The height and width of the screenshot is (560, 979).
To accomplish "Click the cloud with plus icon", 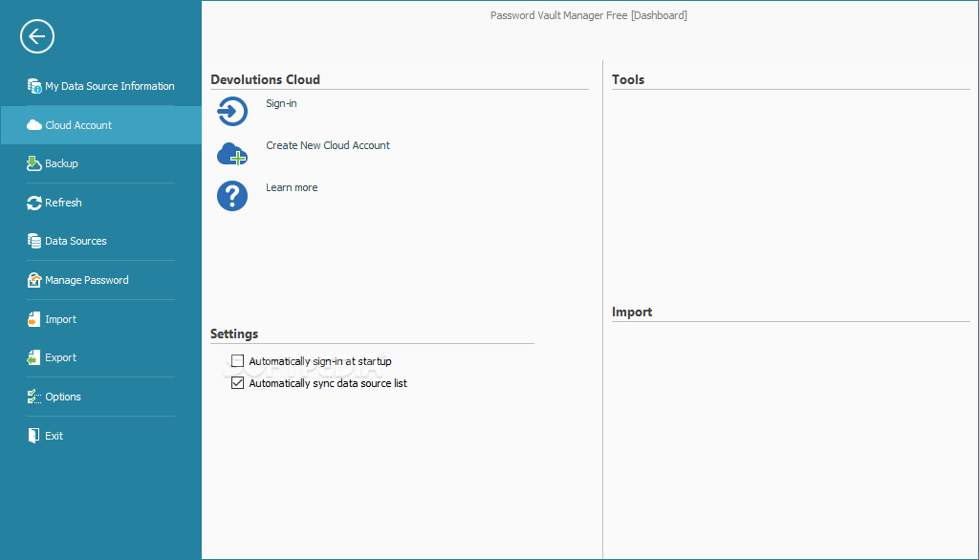I will pos(232,154).
